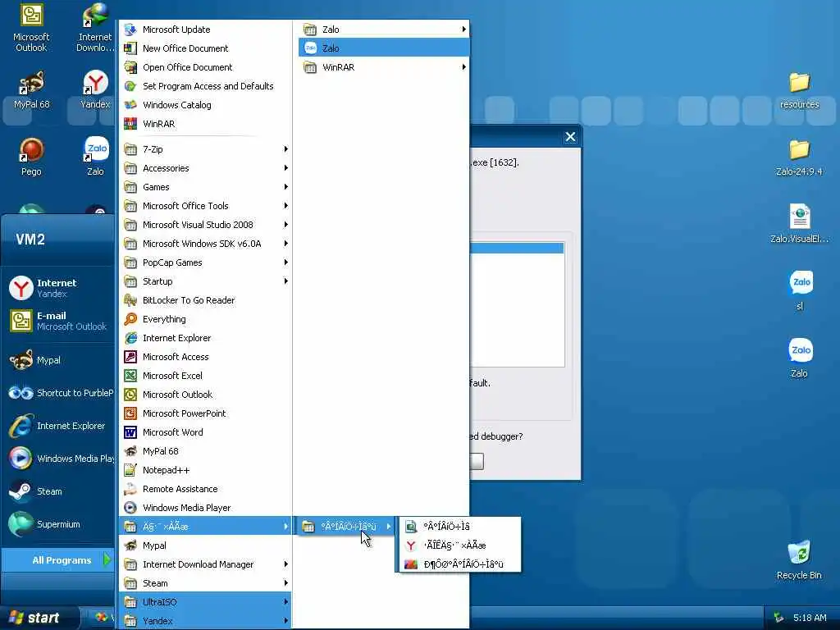Expand Microsoft Windows SDK v6.0A folder

(204, 244)
